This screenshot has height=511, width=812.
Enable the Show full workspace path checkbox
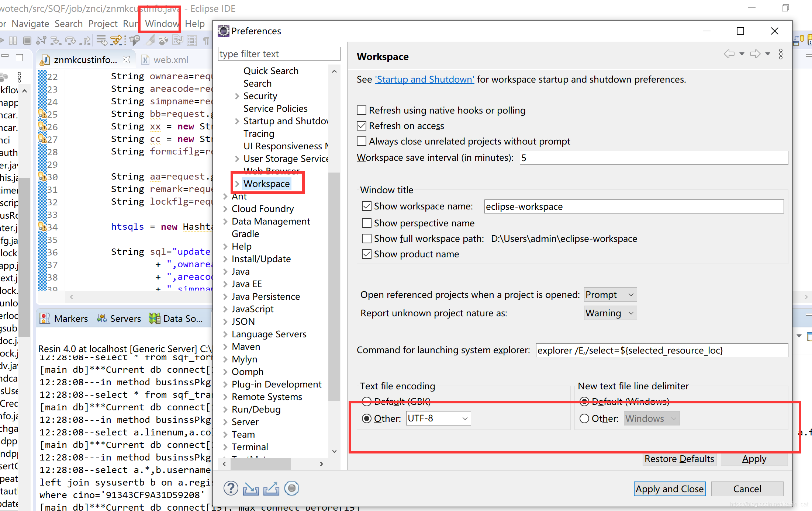[367, 239]
